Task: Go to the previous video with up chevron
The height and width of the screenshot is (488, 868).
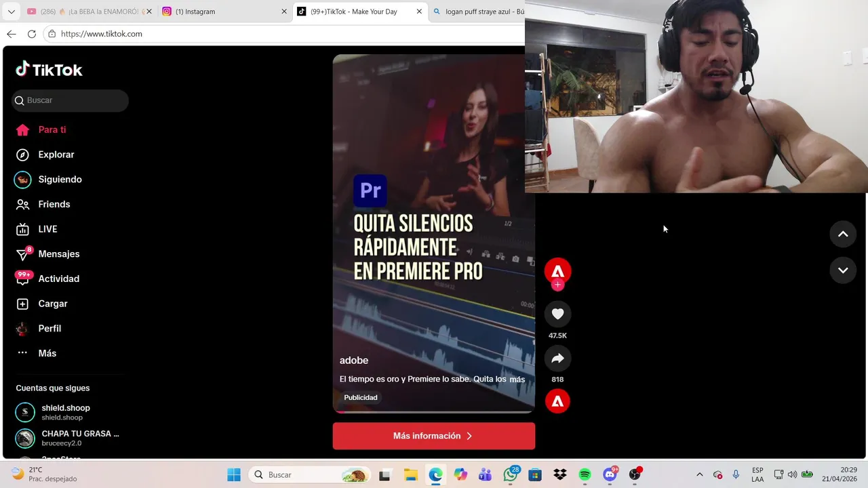Action: tap(843, 234)
